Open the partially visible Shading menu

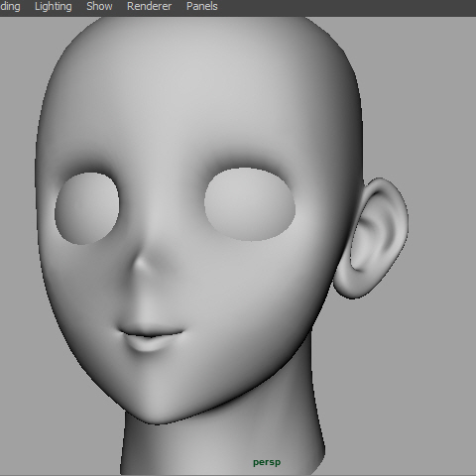[10, 7]
